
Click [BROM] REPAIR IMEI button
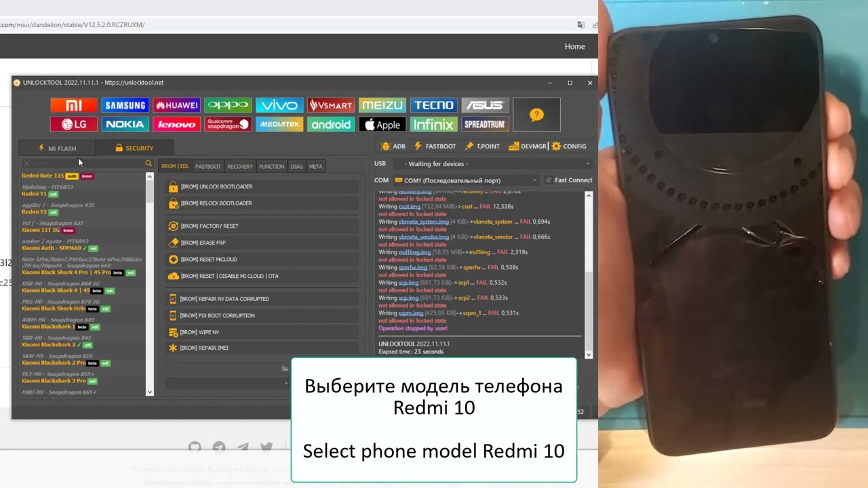coord(262,348)
